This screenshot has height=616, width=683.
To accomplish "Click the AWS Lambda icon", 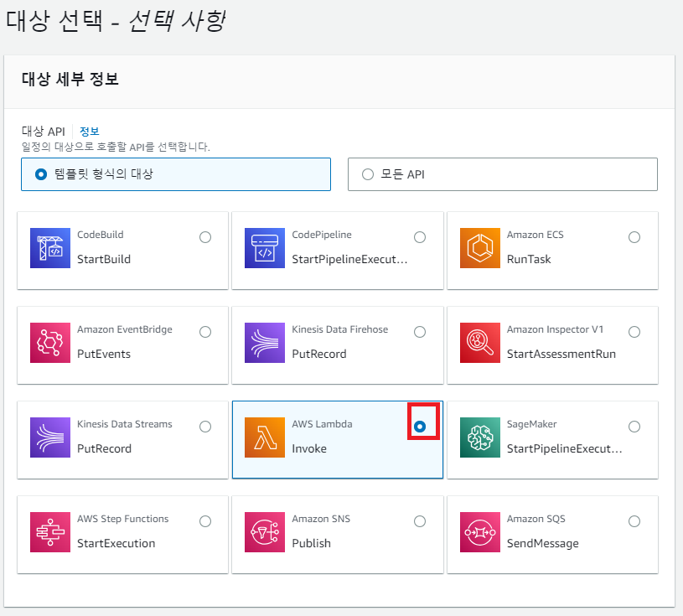I will tap(265, 437).
